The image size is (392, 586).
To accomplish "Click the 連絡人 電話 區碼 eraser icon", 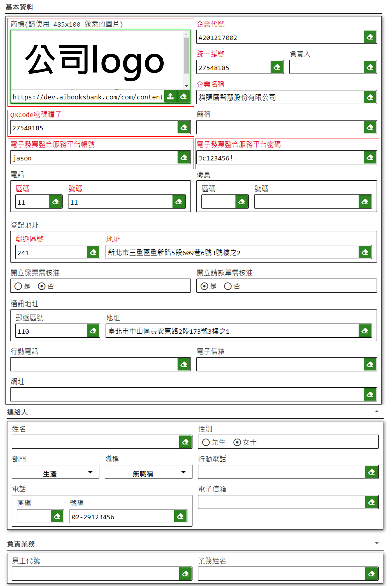I will point(57,516).
